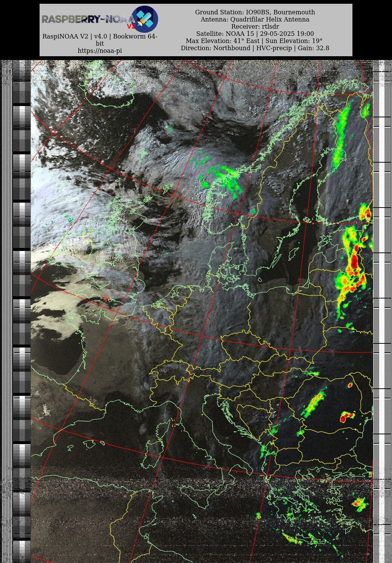Click the https://noaa-pi URL text
The height and width of the screenshot is (563, 392).
point(100,51)
